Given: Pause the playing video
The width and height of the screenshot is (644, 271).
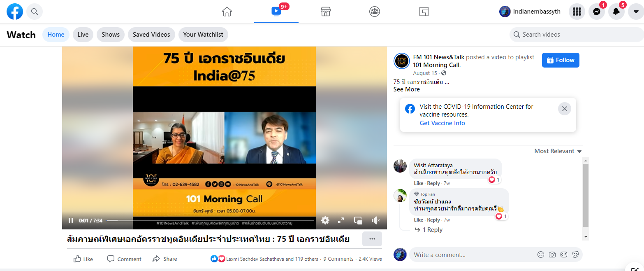Looking at the screenshot, I should click(71, 220).
